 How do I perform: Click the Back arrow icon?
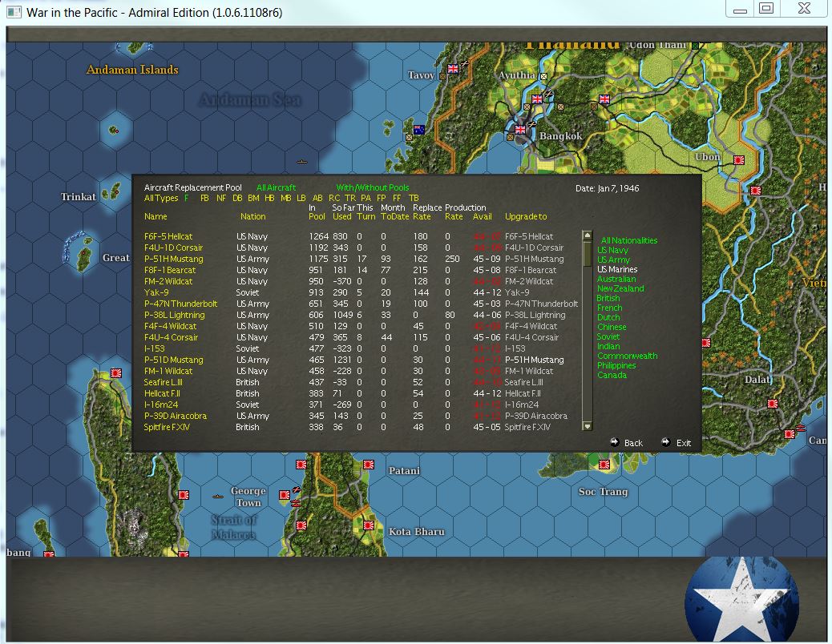[615, 442]
